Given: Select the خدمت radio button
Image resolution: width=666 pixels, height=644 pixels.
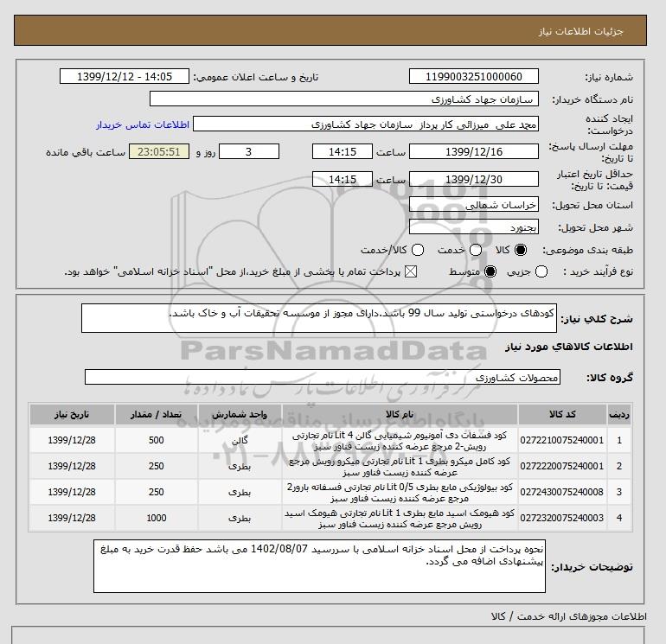Looking at the screenshot, I should [476, 250].
